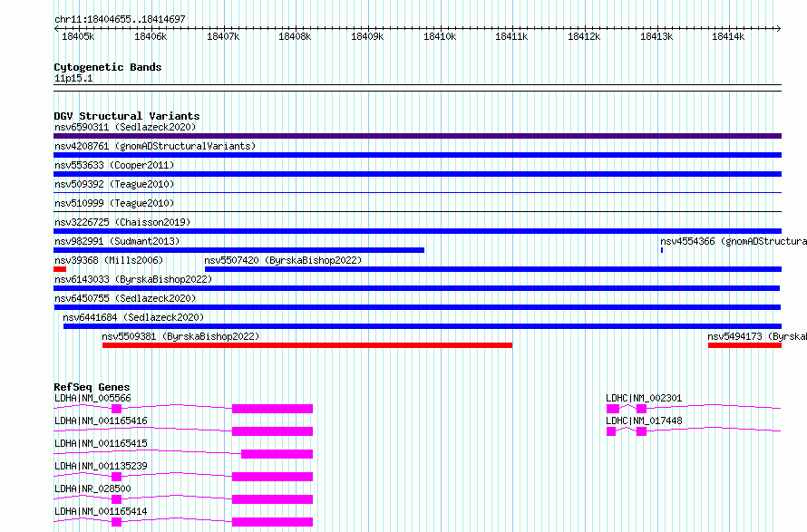Click the blue bar under nsv6143033
The width and height of the screenshot is (807, 532).
(x=417, y=288)
